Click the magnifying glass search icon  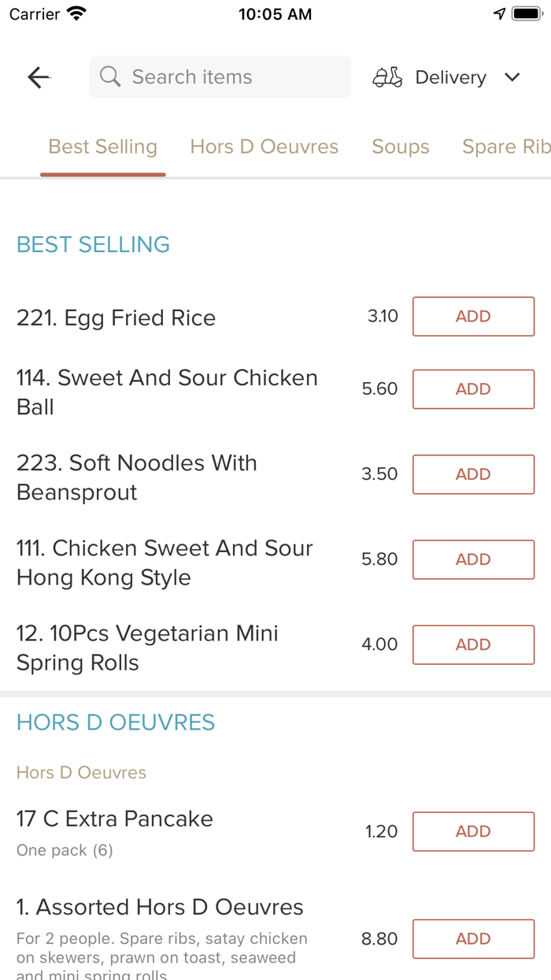pyautogui.click(x=109, y=76)
